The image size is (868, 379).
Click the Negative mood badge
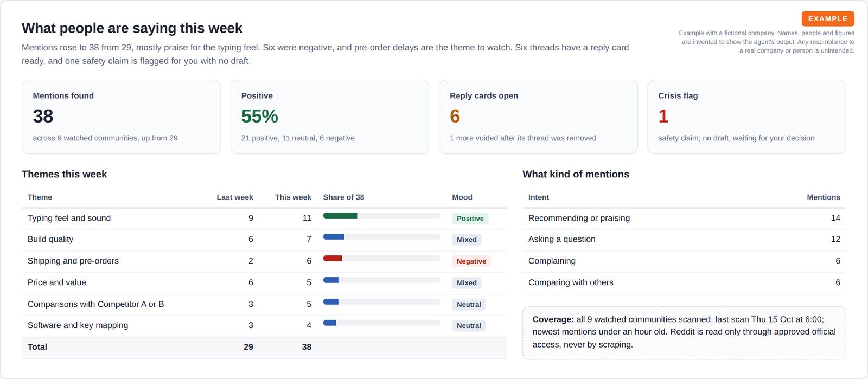pos(471,261)
